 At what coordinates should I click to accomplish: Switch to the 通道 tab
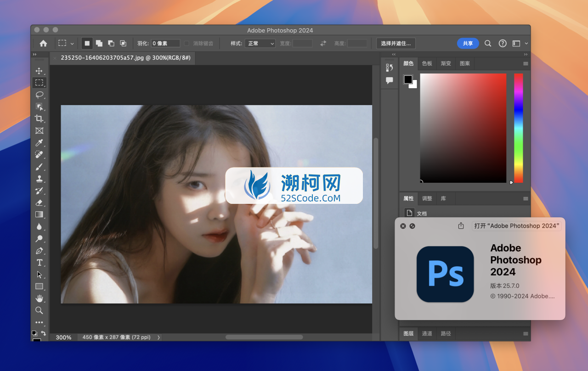tap(427, 333)
